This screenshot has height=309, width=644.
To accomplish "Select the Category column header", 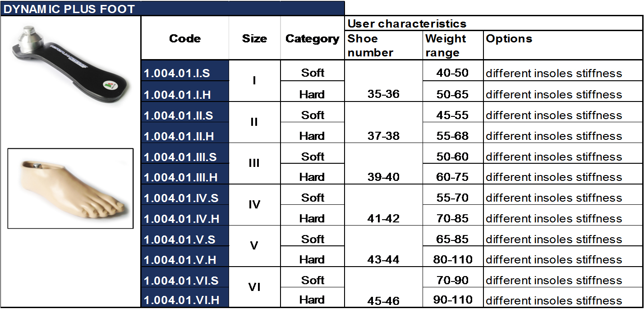I will (312, 39).
